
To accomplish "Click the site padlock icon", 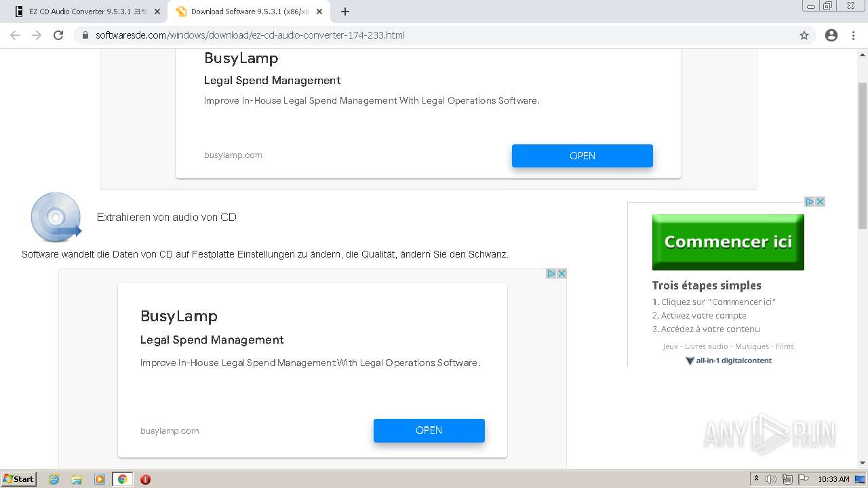I will (x=85, y=35).
